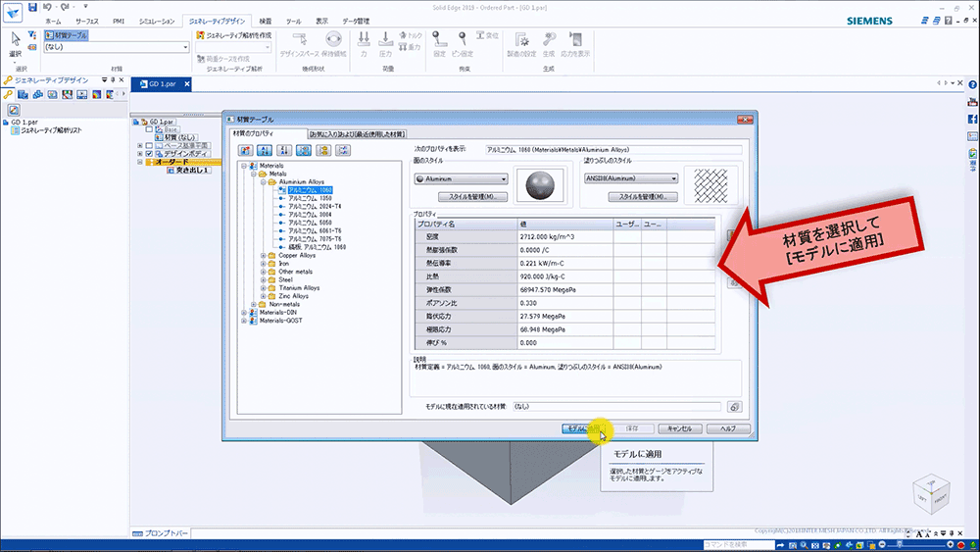
Task: Click the 0.330 Poisson ratio value cell
Action: (565, 303)
